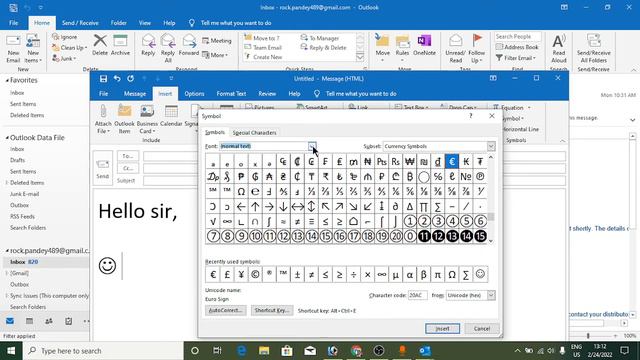This screenshot has height=360, width=640.
Task: Open File Explorer from taskbar
Action: coord(264,351)
